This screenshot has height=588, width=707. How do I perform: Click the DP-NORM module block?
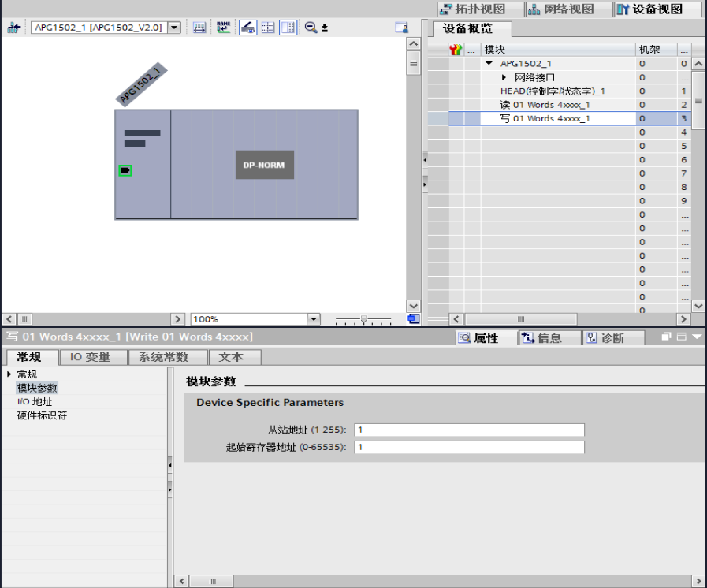pyautogui.click(x=264, y=165)
